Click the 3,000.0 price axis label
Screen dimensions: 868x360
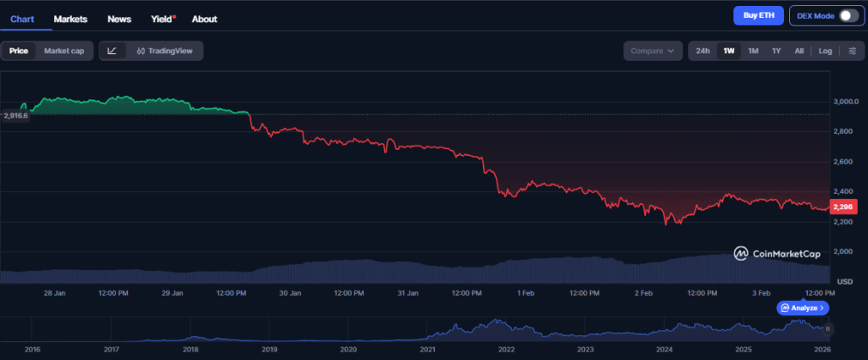pos(846,102)
